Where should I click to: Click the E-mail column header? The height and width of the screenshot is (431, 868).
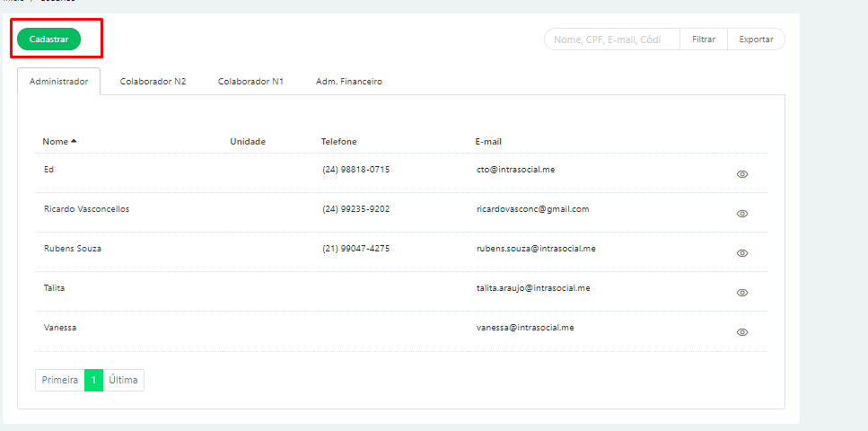(488, 142)
